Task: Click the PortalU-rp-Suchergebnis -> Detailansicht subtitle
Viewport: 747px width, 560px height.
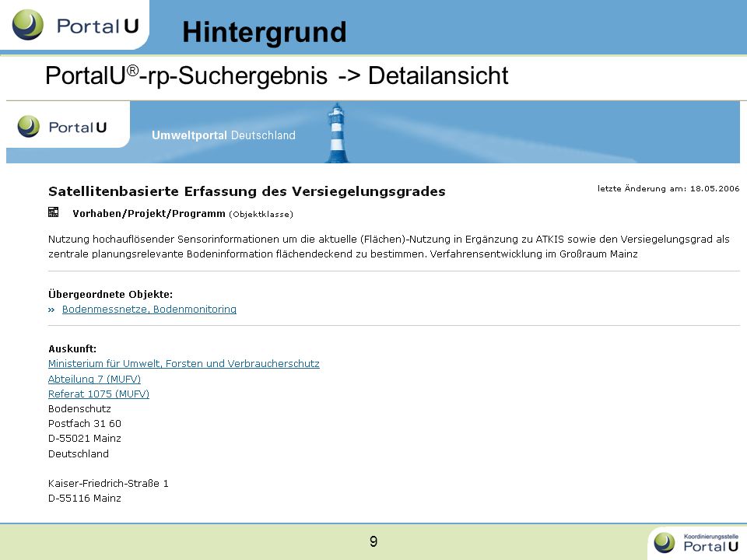Action: [277, 75]
